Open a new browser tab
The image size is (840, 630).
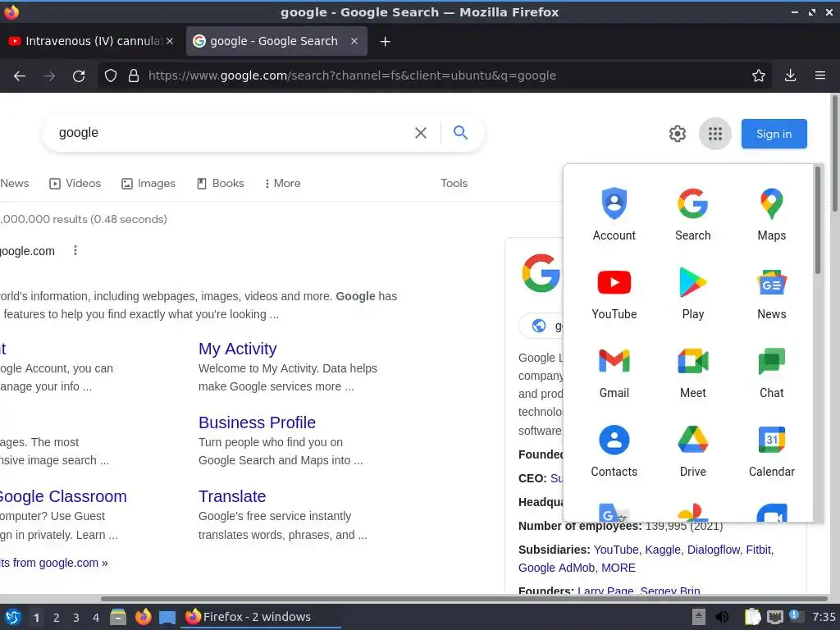point(385,41)
